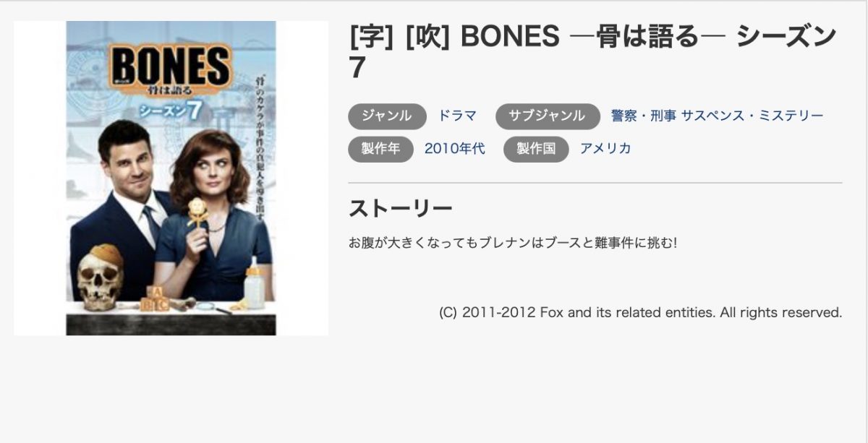Open the BONES Season 7 poster thumbnail
This screenshot has width=868, height=443.
point(171,178)
